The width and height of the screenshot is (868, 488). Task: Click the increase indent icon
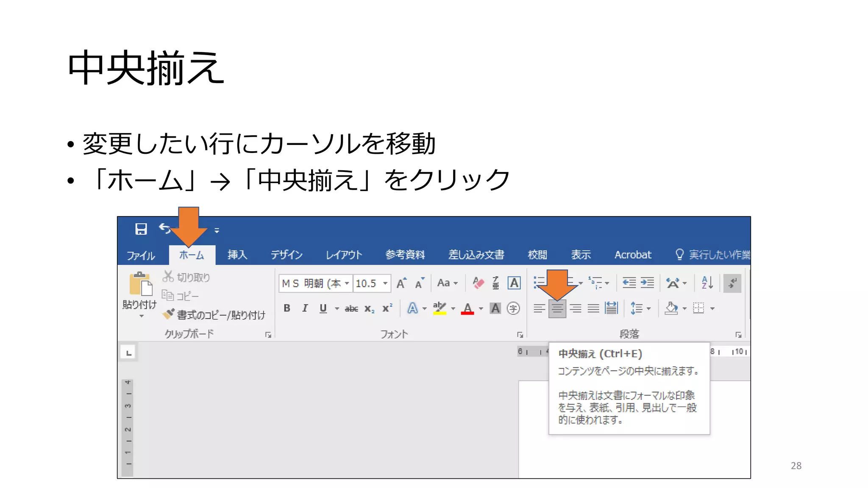coord(647,283)
